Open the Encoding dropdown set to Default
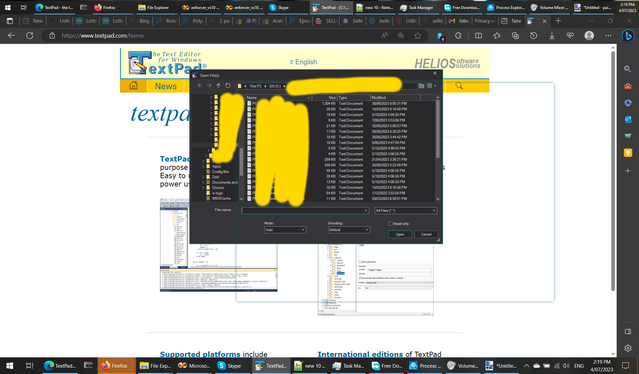Screen dimensions: 639x374 (x=349, y=230)
